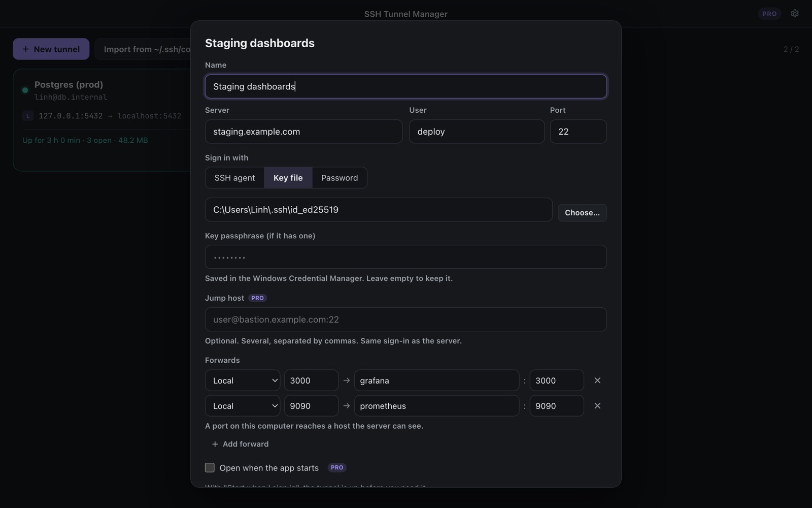Image resolution: width=812 pixels, height=508 pixels.
Task: Click remote port 3000 field after grafana
Action: pos(557,380)
